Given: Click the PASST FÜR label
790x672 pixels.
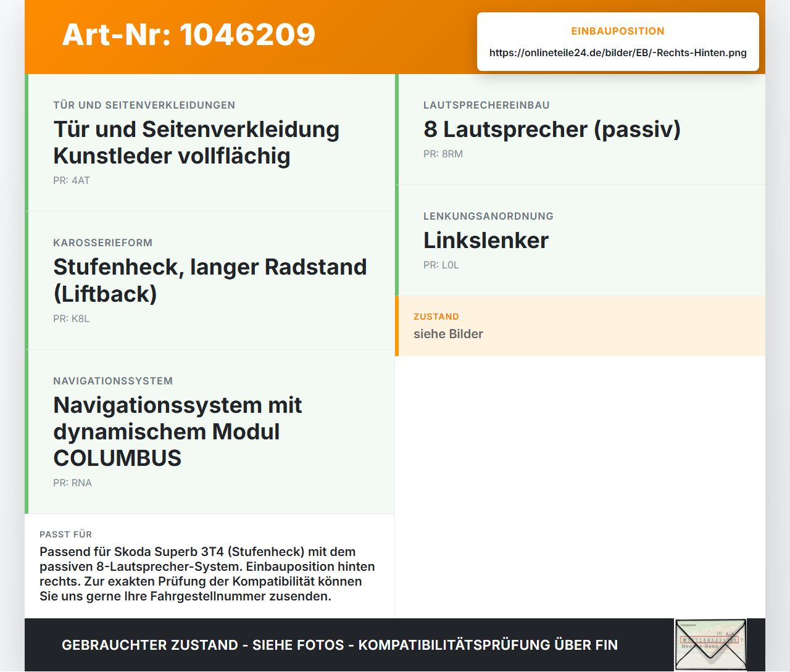Looking at the screenshot, I should click(x=66, y=534).
